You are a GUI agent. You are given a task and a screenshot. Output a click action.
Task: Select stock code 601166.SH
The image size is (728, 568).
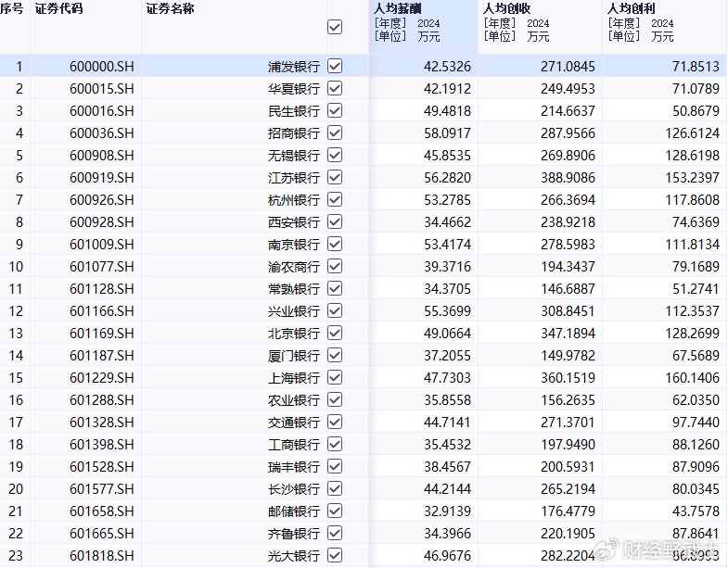[x=102, y=311]
